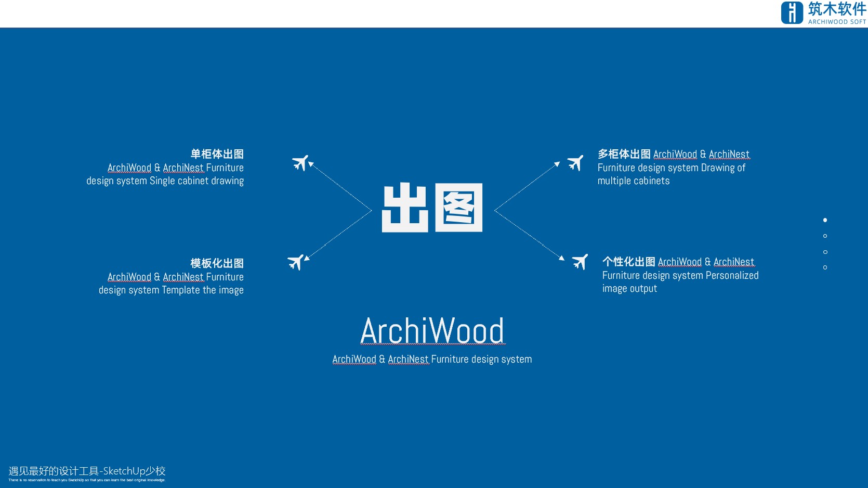Select the second navigation dot
This screenshot has height=488, width=868.
(x=825, y=236)
